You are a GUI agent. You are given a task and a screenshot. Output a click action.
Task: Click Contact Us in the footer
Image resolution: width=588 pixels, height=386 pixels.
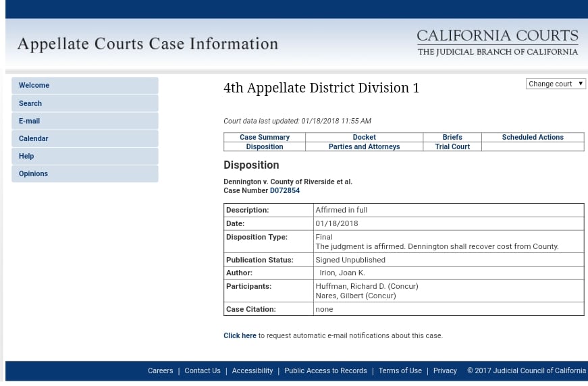coord(203,370)
